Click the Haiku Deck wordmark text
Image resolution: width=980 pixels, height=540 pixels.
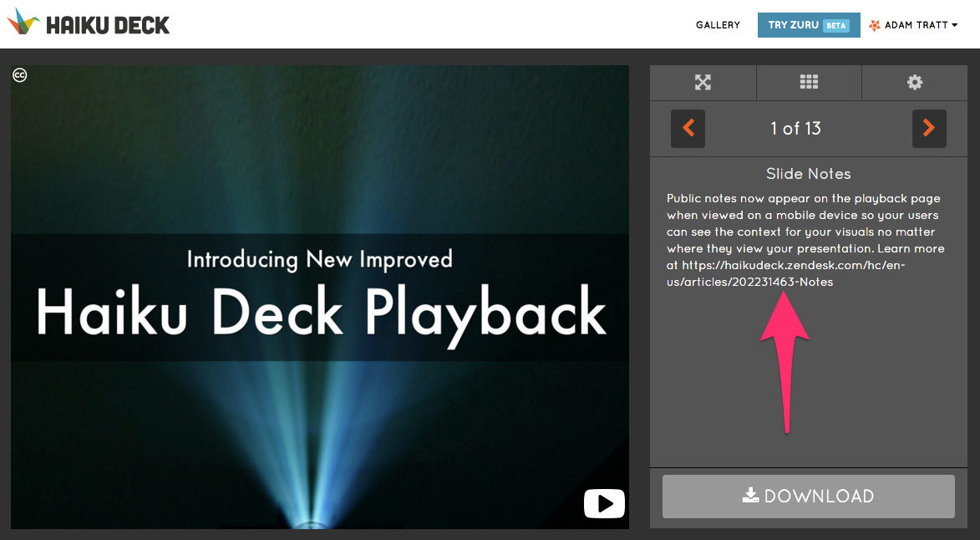[108, 25]
